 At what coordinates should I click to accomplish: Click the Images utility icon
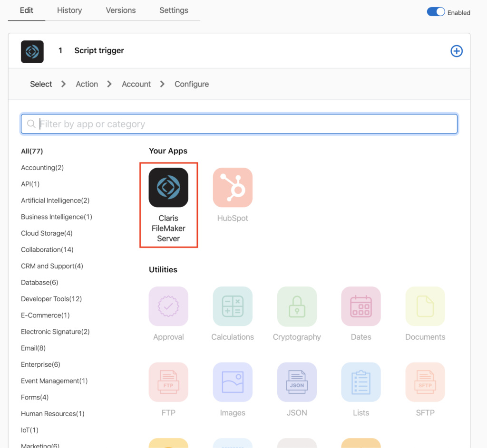(233, 382)
